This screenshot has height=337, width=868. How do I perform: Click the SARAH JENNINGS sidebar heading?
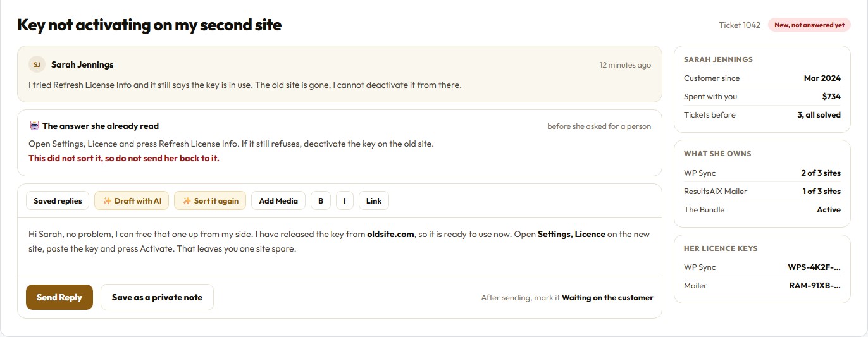(x=718, y=59)
